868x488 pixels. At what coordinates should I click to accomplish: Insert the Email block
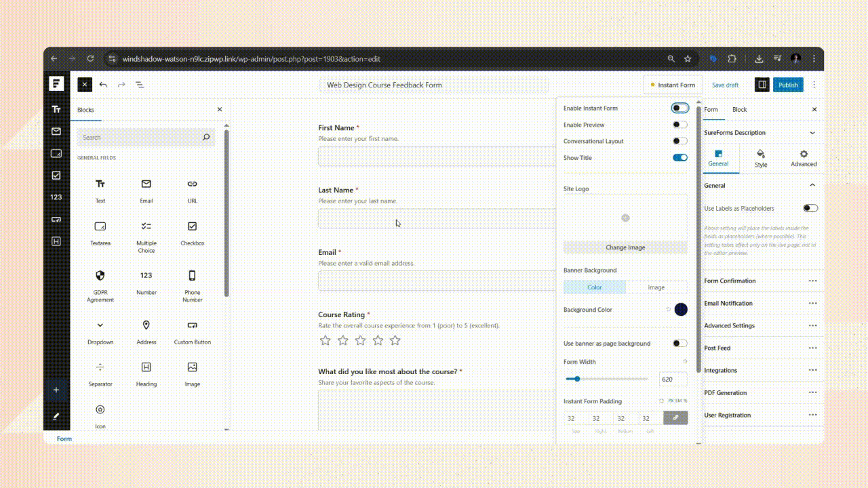tap(146, 190)
